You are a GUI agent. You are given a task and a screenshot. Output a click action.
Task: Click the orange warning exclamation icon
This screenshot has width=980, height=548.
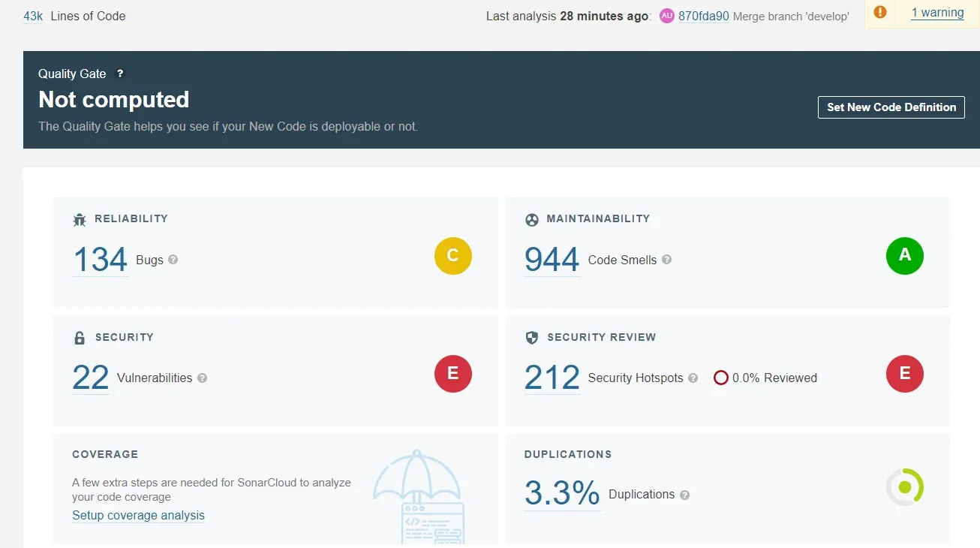coord(880,12)
